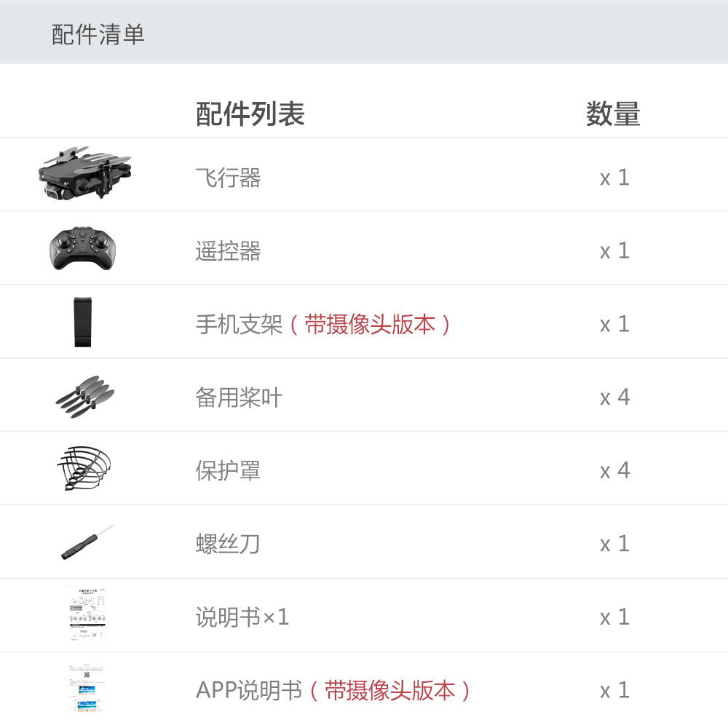Viewport: 728px width, 728px height.
Task: Click the red 带摄像头版本 note beside 手机支架
Action: click(x=370, y=324)
